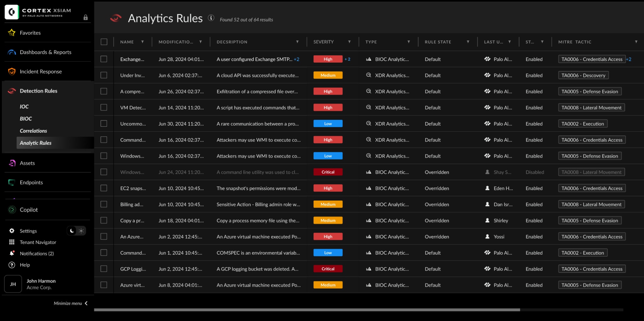Viewport: 644px width, 321px height.
Task: Click the horizontal scrollbar thumb
Action: [307, 310]
